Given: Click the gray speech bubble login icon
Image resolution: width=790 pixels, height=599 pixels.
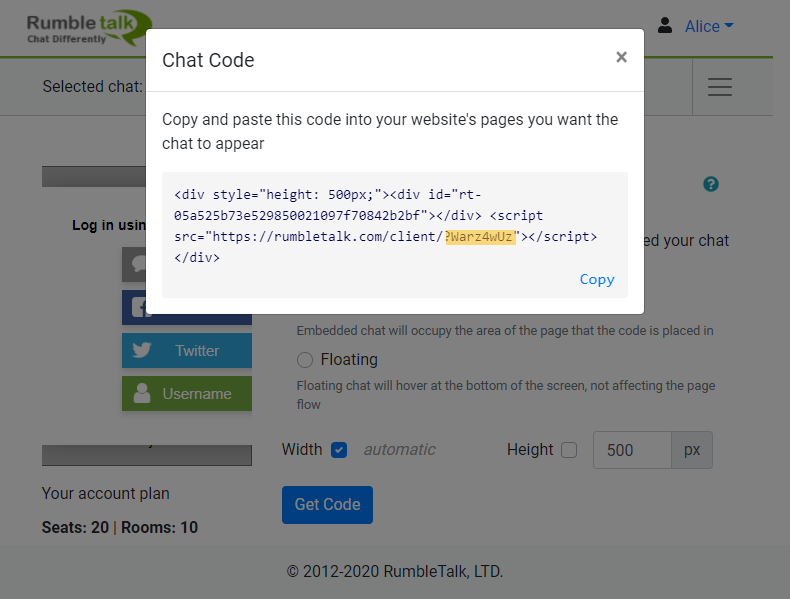Looking at the screenshot, I should click(x=134, y=266).
